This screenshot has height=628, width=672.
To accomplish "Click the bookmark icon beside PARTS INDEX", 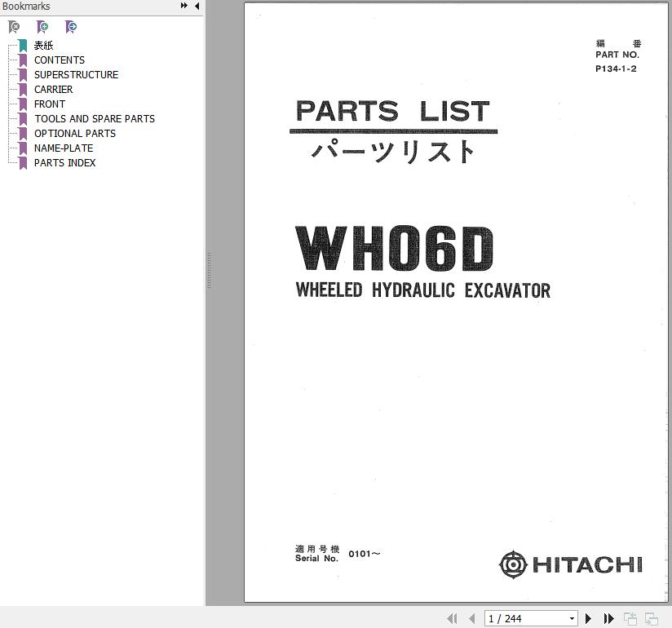I will tap(23, 163).
